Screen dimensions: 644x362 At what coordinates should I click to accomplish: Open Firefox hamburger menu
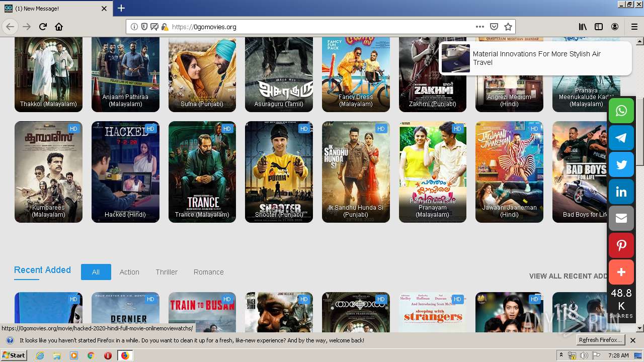coord(634,27)
